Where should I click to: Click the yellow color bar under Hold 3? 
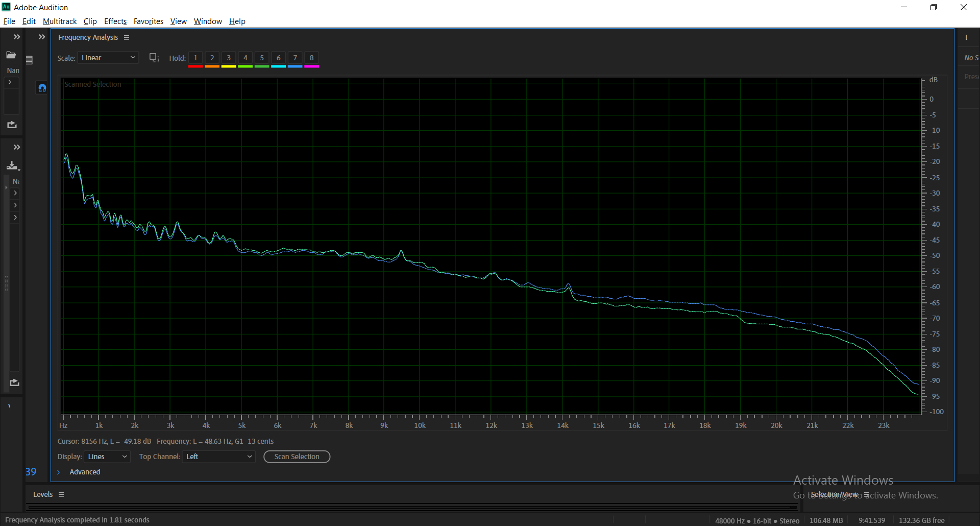coord(229,66)
